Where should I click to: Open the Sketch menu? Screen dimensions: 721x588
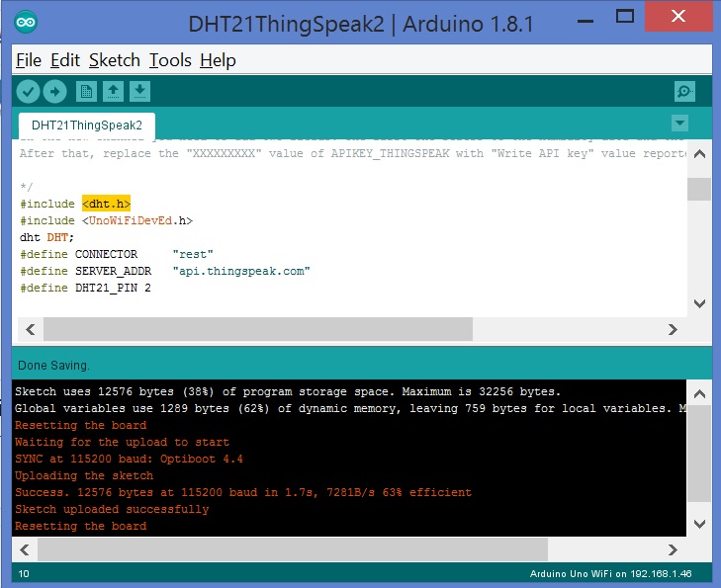115,60
